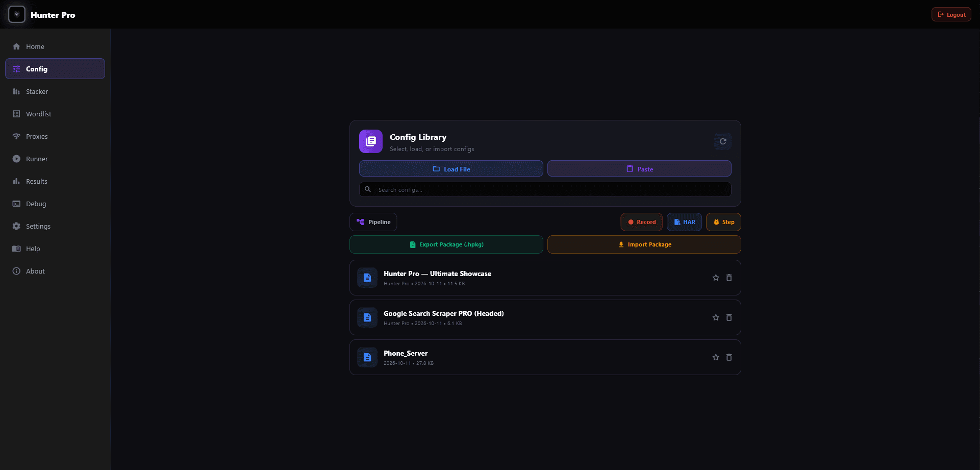Image resolution: width=980 pixels, height=470 pixels.
Task: Delete the Phone_Server config
Action: [729, 357]
